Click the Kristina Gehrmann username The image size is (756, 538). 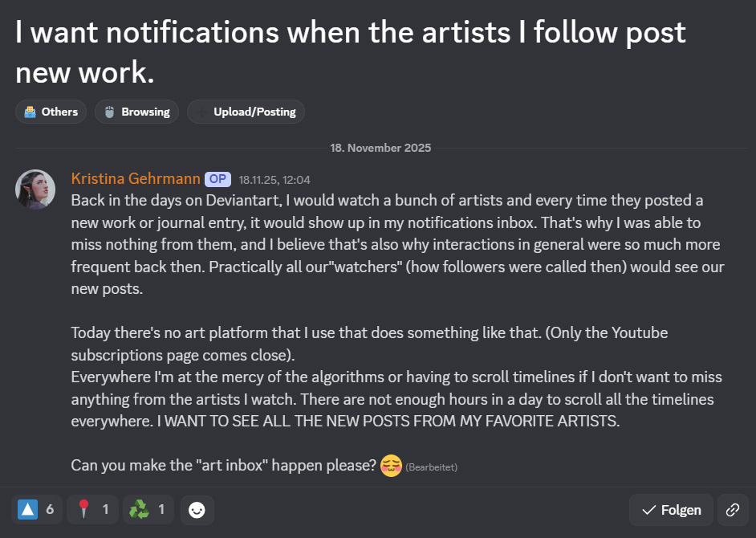click(136, 179)
